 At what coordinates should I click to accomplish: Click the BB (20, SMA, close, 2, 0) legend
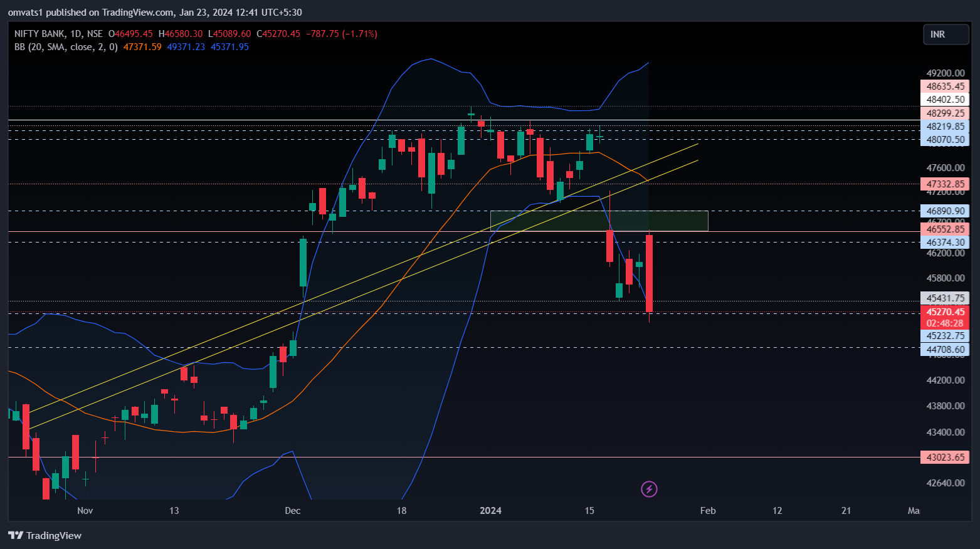(x=66, y=47)
